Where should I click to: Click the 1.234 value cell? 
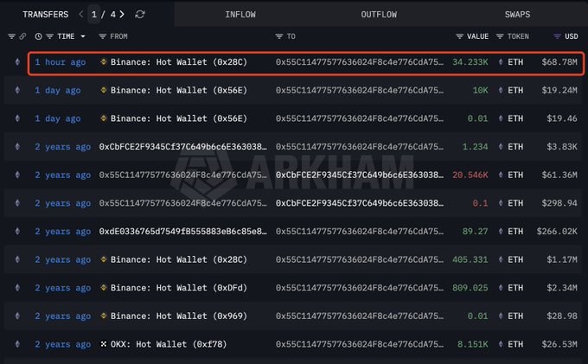point(475,147)
